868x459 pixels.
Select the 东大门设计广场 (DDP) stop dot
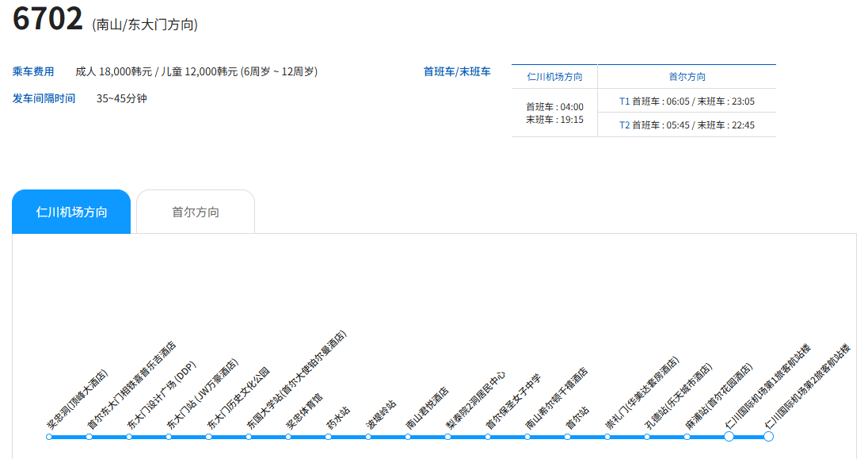coord(129,437)
